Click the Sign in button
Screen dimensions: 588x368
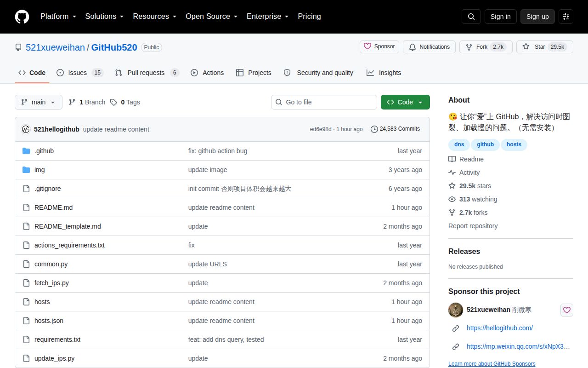[x=500, y=17]
